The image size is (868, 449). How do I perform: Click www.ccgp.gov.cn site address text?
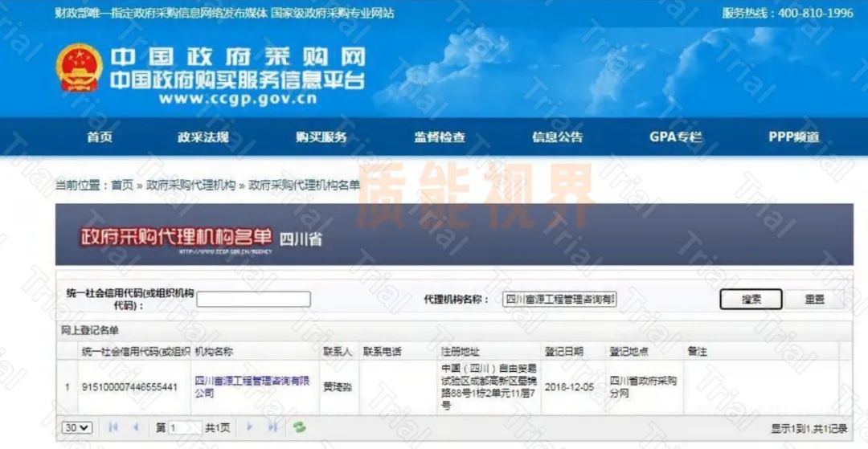(x=237, y=100)
